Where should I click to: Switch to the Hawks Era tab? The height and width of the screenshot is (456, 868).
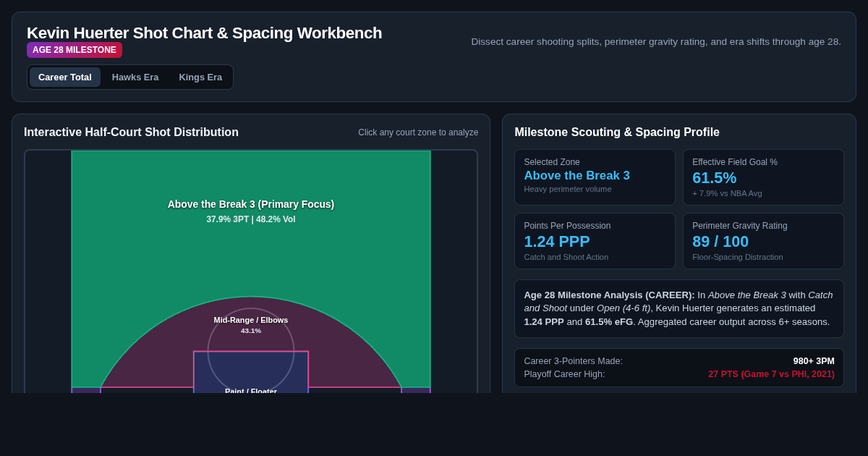pyautogui.click(x=135, y=77)
